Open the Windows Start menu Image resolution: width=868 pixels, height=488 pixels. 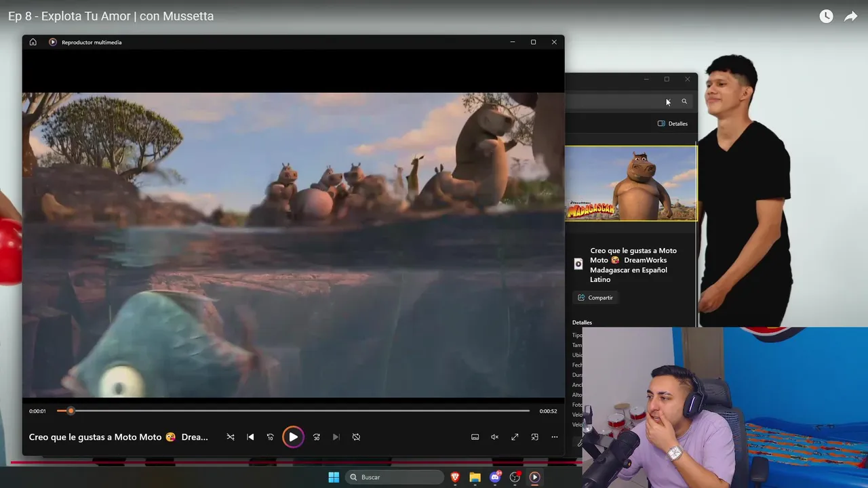click(334, 477)
